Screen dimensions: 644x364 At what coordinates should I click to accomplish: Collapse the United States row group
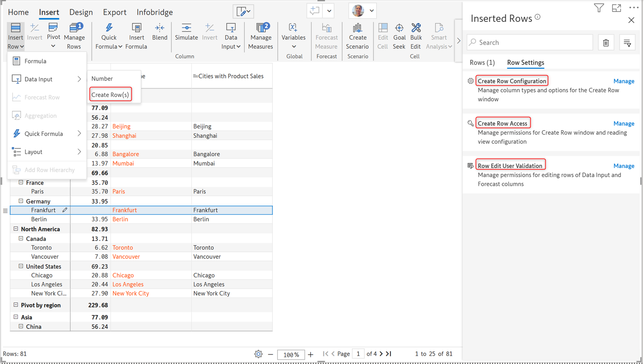coord(21,266)
